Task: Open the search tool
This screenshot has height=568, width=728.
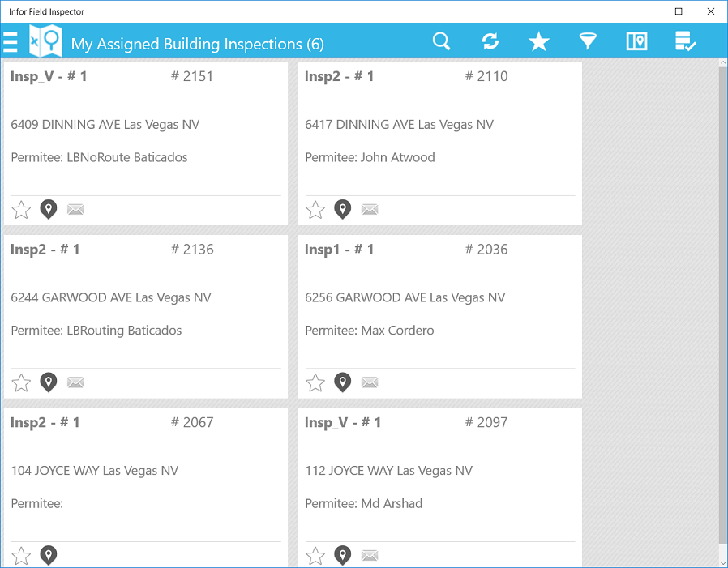Action: click(x=441, y=41)
